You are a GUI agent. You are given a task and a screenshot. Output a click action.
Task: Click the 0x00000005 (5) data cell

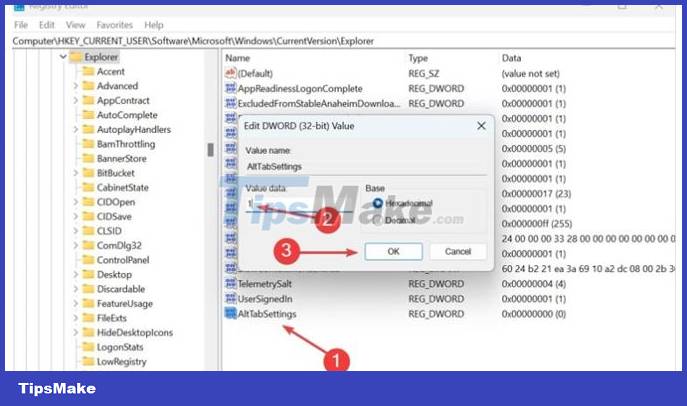pyautogui.click(x=534, y=148)
